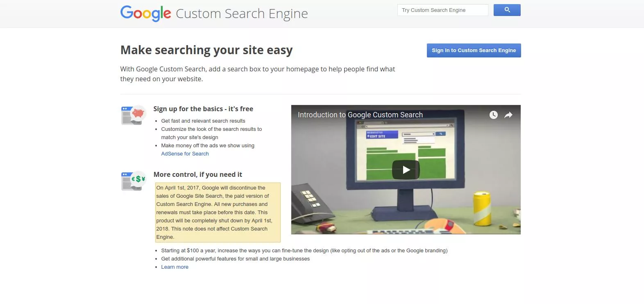Click the Watch later clock icon on video

click(x=494, y=115)
